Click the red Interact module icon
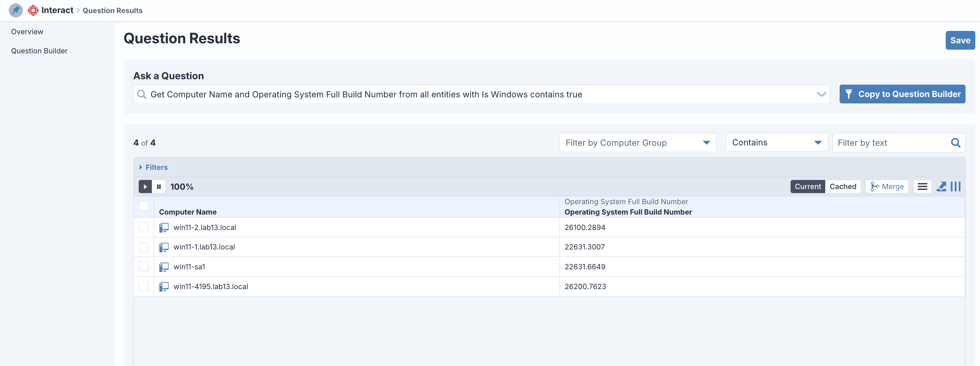The height and width of the screenshot is (366, 980). [x=33, y=10]
